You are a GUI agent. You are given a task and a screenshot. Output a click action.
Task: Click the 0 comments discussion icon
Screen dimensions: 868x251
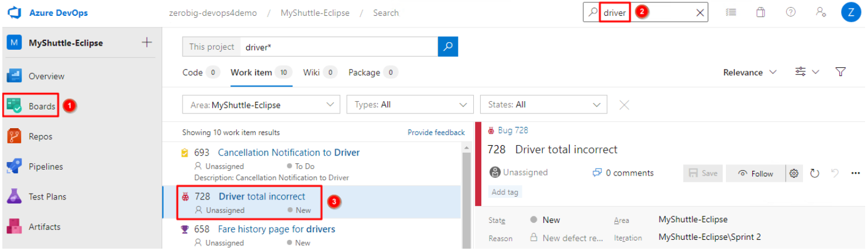(x=597, y=173)
